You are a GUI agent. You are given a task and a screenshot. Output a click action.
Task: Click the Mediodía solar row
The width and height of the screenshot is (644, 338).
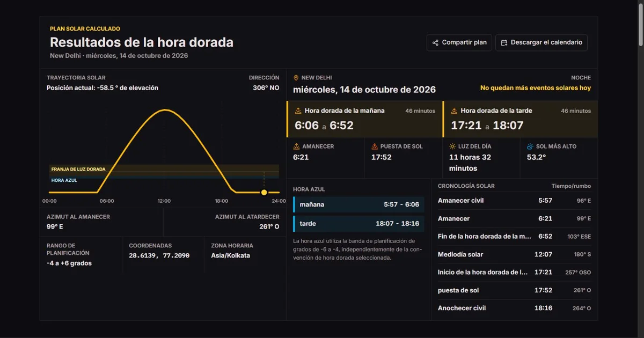coord(514,254)
